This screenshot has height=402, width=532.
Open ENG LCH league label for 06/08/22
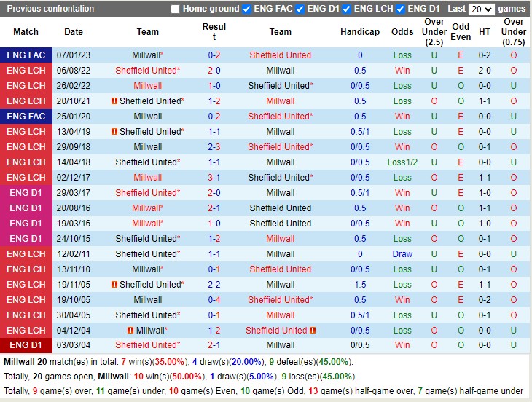(x=26, y=71)
